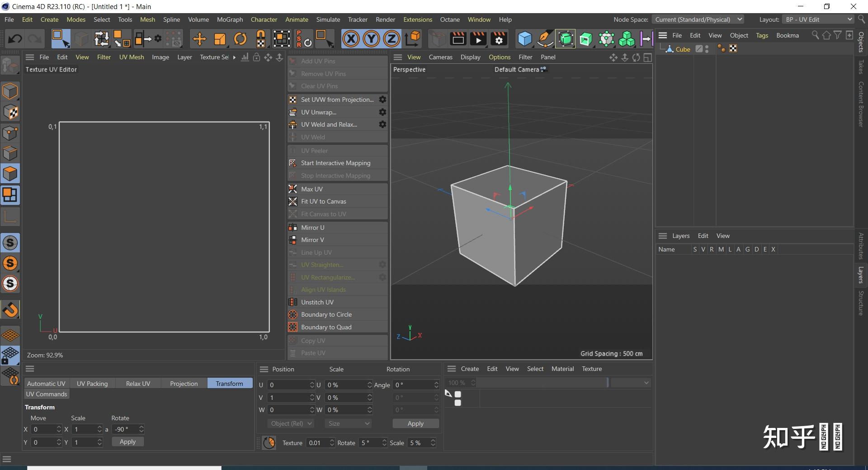Toggle the Y axis lock

[x=371, y=39]
